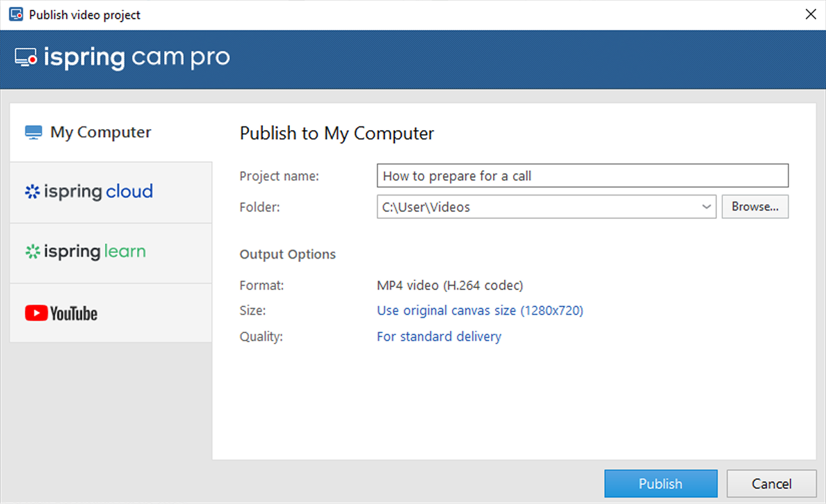Click the iSpring Cam Pro logo
Viewport: 826px width, 504px height.
(122, 58)
